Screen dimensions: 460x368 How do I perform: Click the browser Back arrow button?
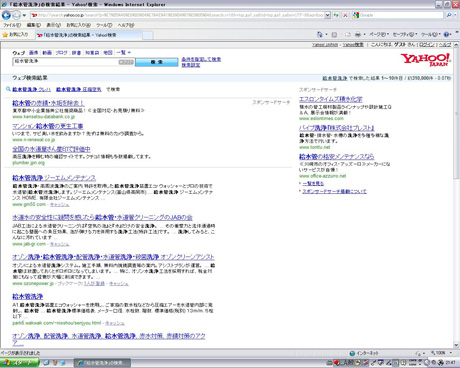[x=6, y=15]
